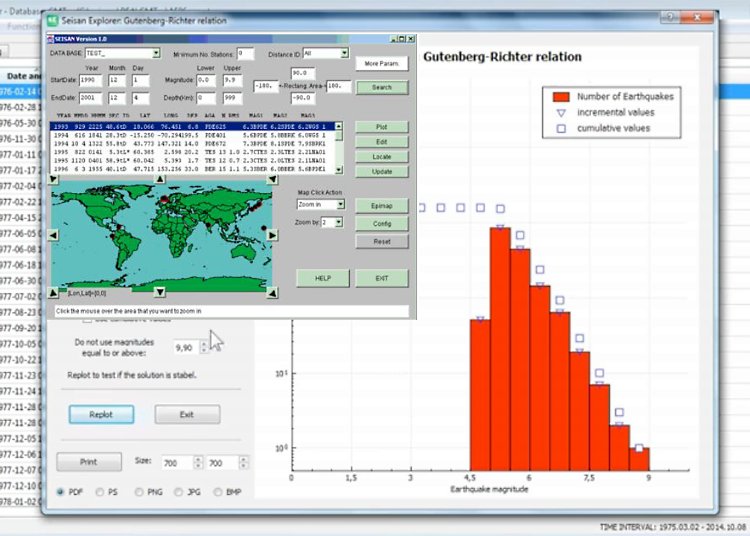750x536 pixels.
Task: Click the incremental values legend entry
Action: [x=615, y=112]
